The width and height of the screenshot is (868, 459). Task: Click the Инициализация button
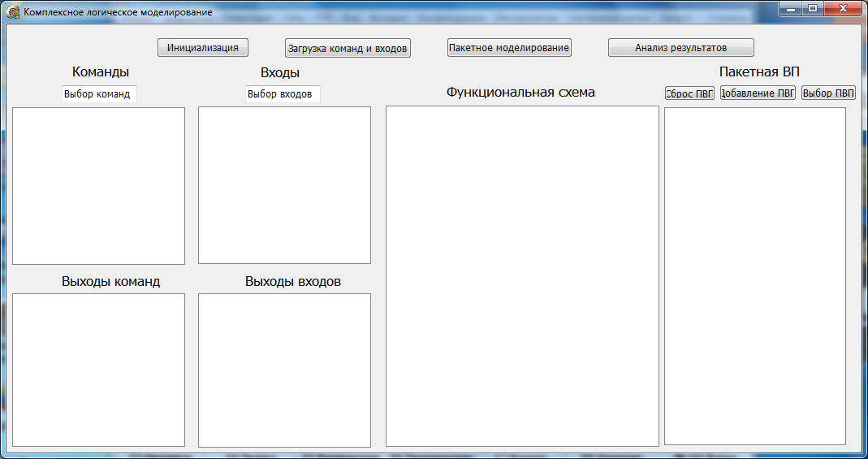coord(203,48)
